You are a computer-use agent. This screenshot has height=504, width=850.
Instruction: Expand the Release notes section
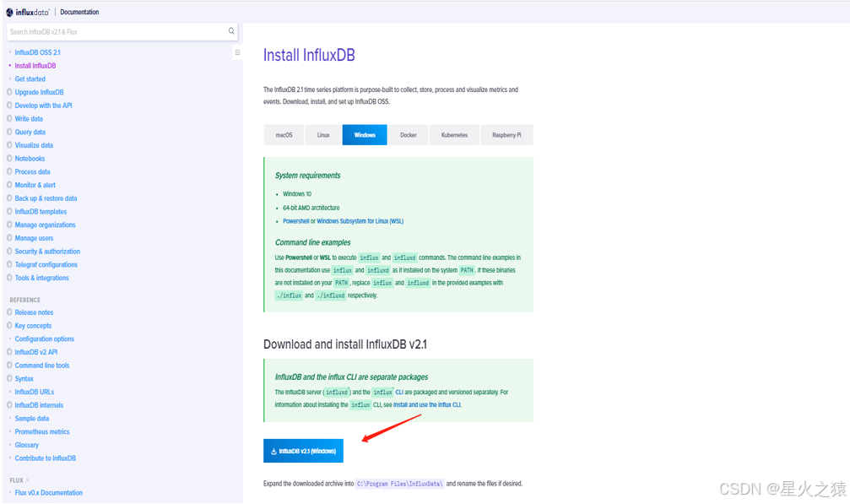(x=9, y=312)
